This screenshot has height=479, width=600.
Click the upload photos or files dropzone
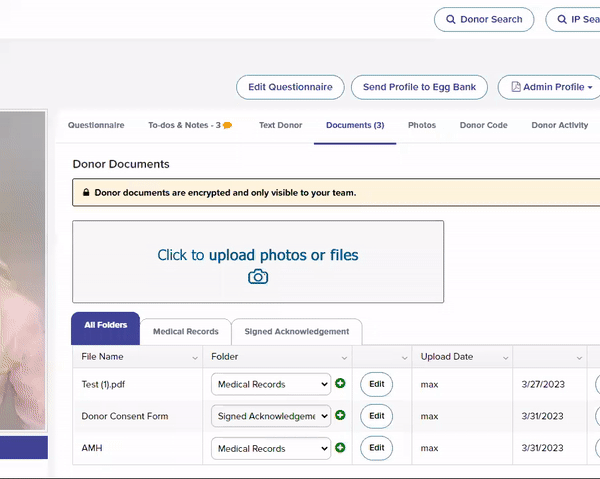click(258, 262)
